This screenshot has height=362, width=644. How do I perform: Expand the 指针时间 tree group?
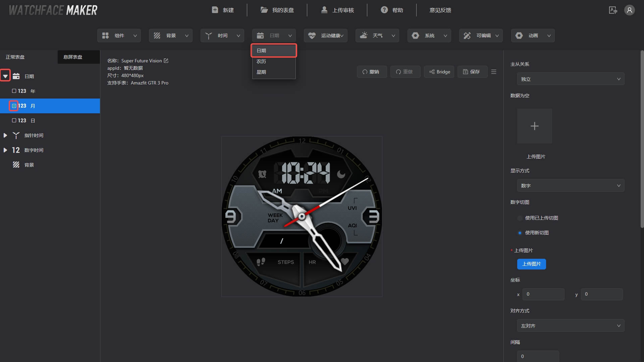pos(5,135)
